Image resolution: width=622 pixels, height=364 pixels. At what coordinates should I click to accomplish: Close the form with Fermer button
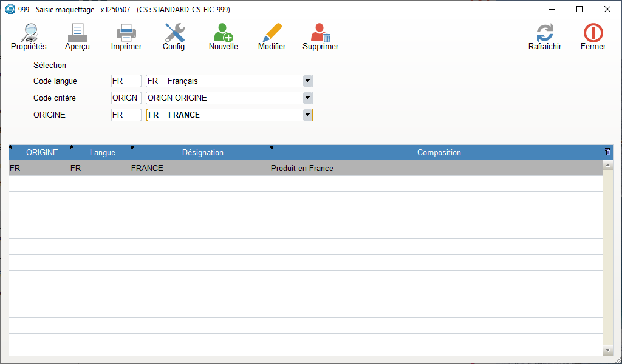pyautogui.click(x=593, y=33)
